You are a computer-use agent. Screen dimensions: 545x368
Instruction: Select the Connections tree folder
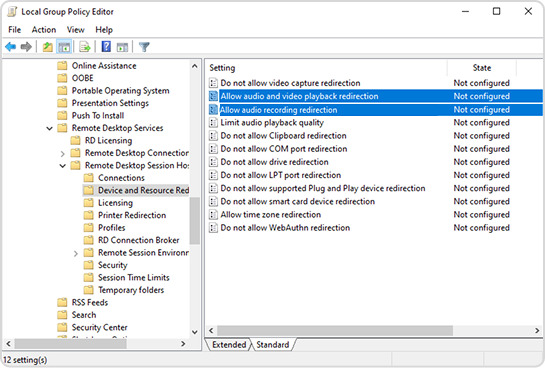(x=121, y=178)
